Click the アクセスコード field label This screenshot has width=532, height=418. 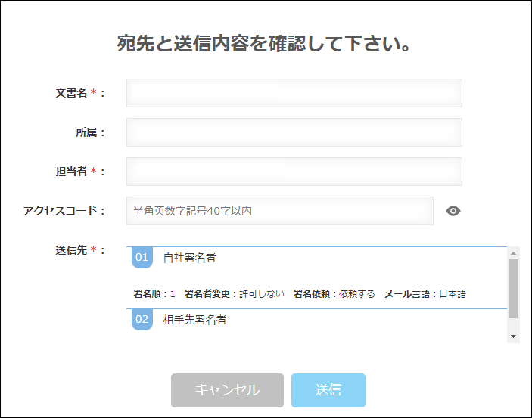pyautogui.click(x=61, y=211)
